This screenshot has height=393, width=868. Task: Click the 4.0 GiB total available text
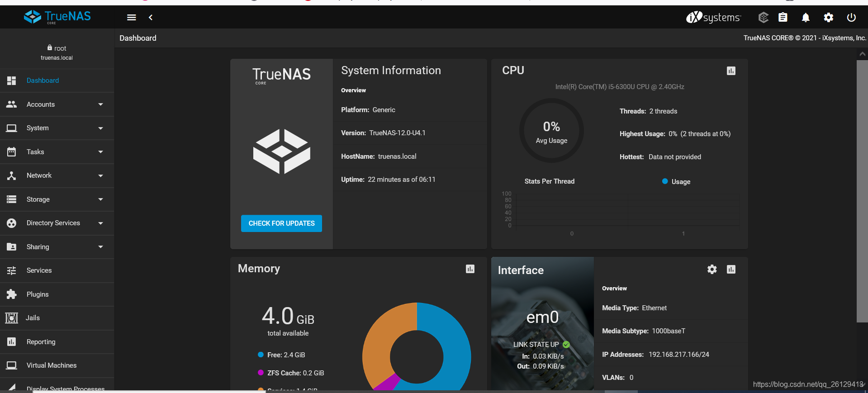click(x=288, y=322)
